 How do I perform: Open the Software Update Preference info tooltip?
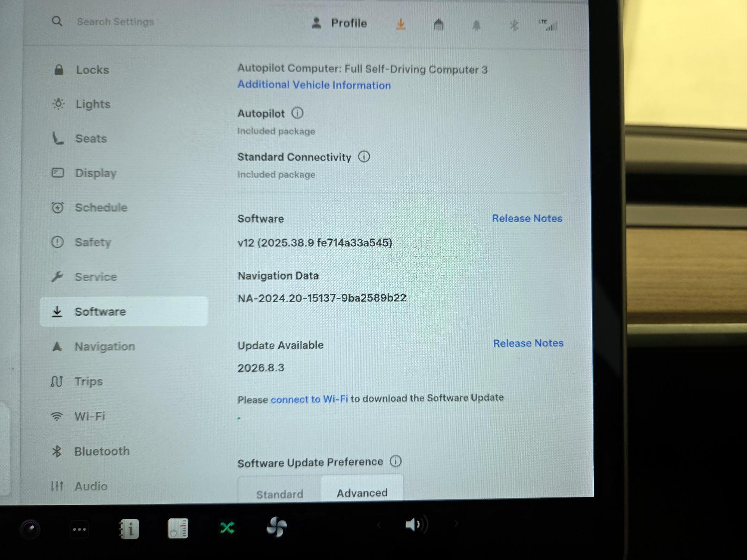[x=396, y=462]
